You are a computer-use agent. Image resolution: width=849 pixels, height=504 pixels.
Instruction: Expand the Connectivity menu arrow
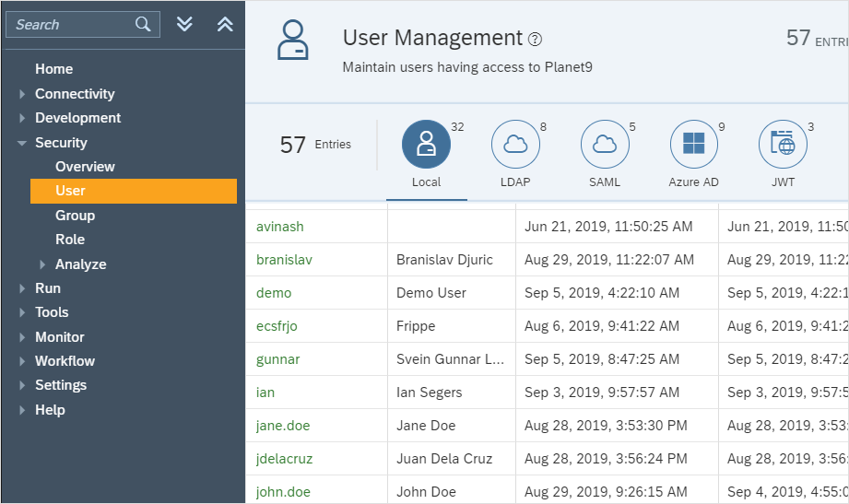pyautogui.click(x=22, y=94)
